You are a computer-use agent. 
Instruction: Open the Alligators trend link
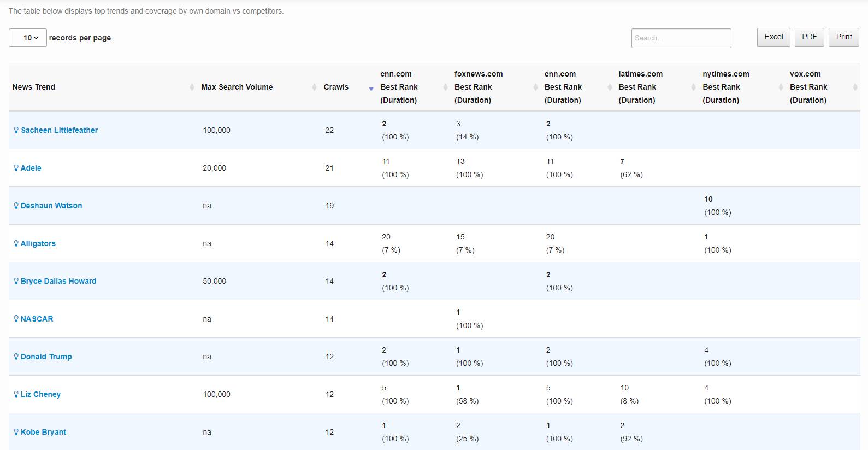point(38,243)
